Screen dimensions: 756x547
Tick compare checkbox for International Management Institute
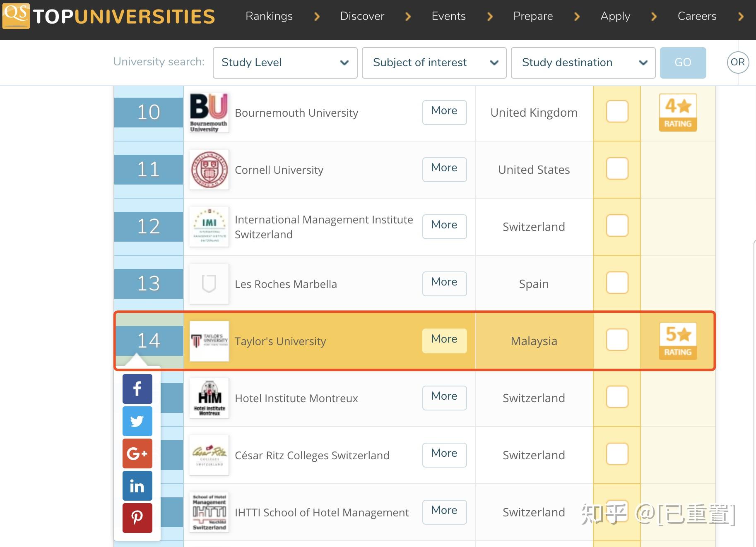pyautogui.click(x=617, y=226)
